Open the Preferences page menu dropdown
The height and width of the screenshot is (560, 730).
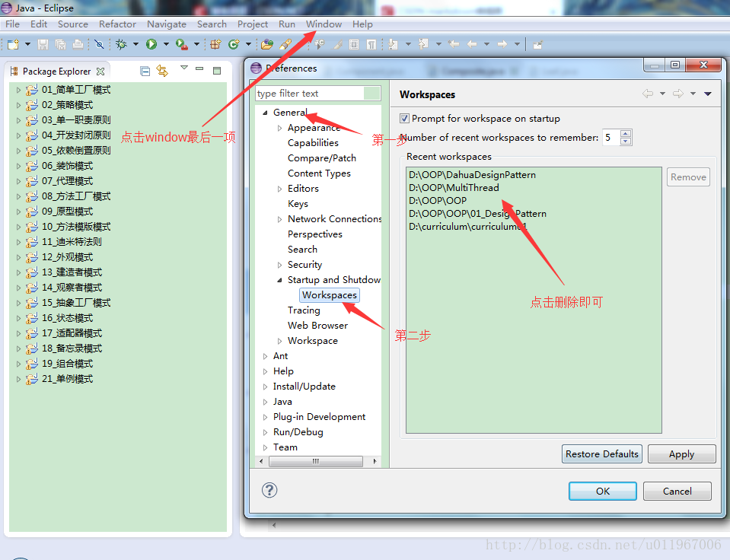pyautogui.click(x=708, y=94)
